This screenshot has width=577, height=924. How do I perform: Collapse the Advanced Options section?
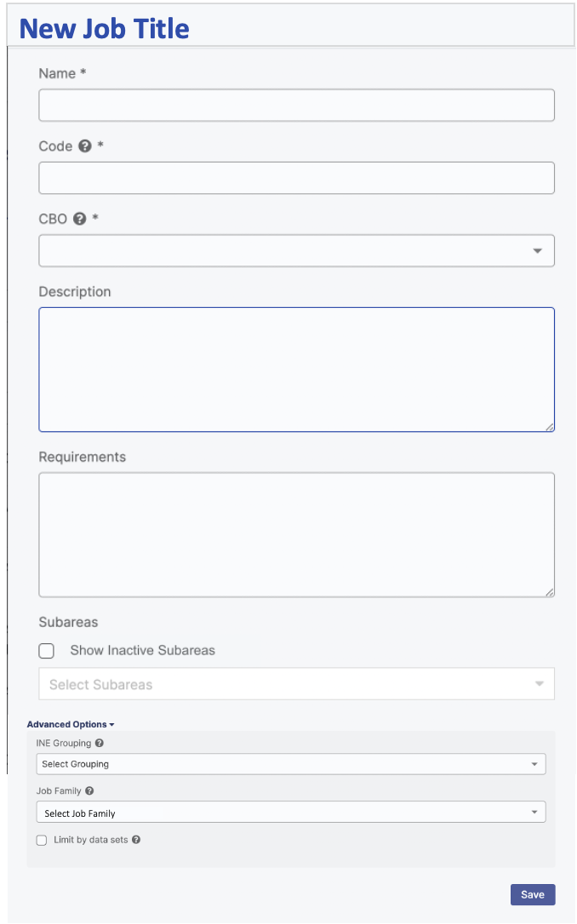(x=71, y=725)
